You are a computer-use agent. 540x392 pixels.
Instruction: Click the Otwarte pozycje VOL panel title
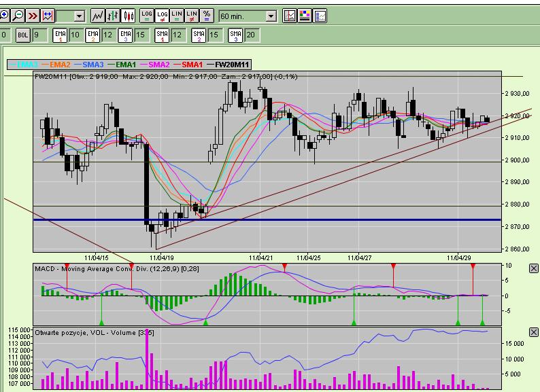[x=95, y=332]
